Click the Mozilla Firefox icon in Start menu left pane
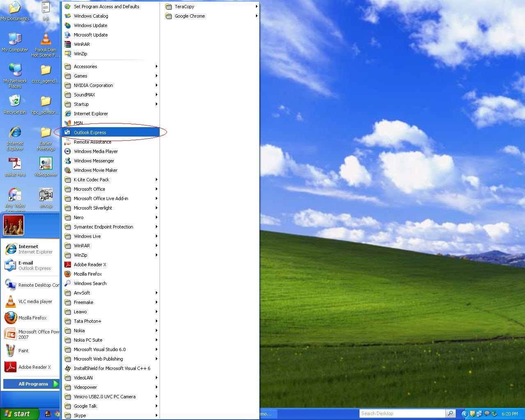 (x=10, y=318)
